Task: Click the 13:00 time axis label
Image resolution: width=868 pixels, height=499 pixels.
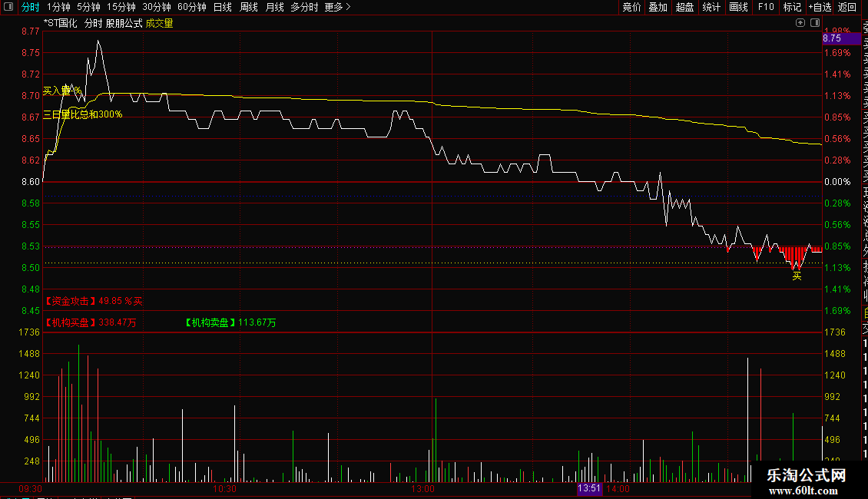Action: click(423, 489)
